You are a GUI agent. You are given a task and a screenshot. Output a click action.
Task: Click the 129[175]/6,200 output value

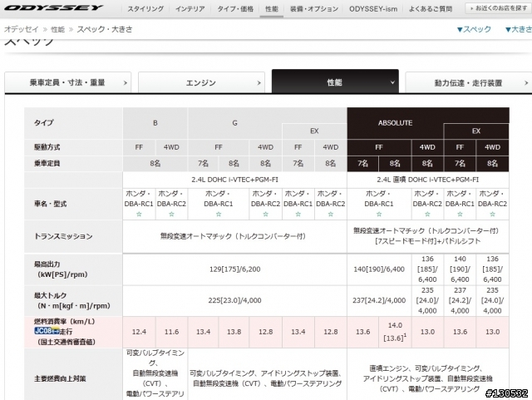234,269
